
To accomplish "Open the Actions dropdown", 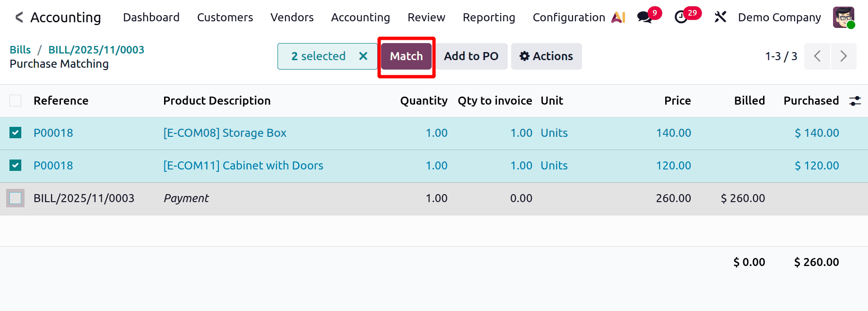I will [x=547, y=56].
